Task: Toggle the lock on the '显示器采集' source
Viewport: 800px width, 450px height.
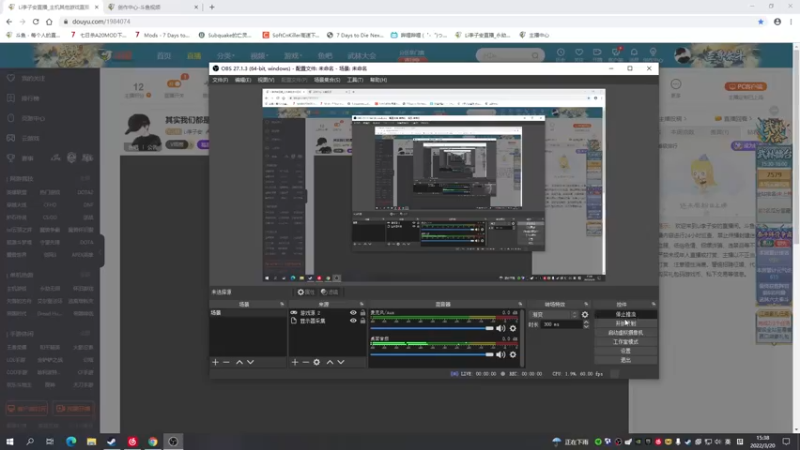Action: click(x=363, y=321)
